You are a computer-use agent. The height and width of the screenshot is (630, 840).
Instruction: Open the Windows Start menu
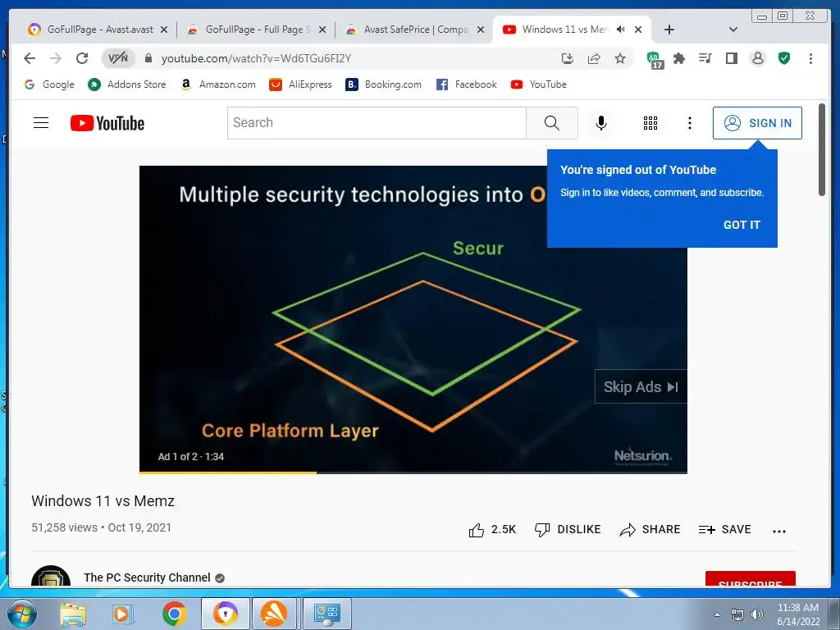click(22, 614)
